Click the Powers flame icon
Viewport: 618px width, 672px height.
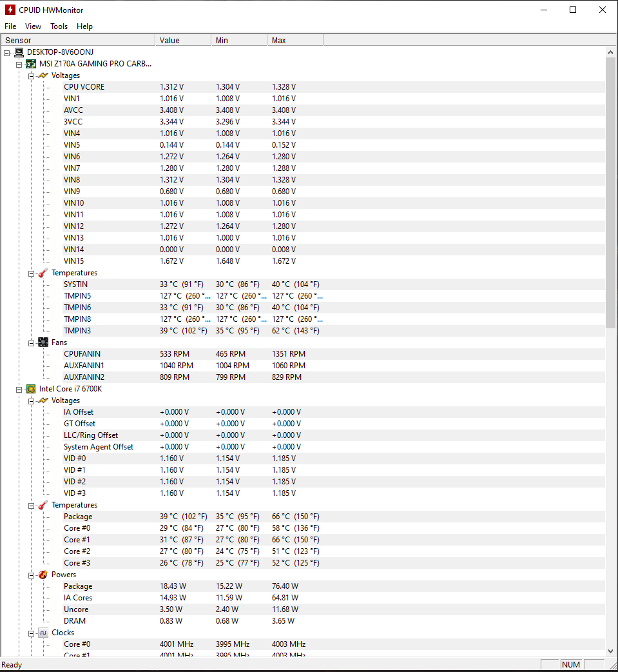(x=43, y=575)
